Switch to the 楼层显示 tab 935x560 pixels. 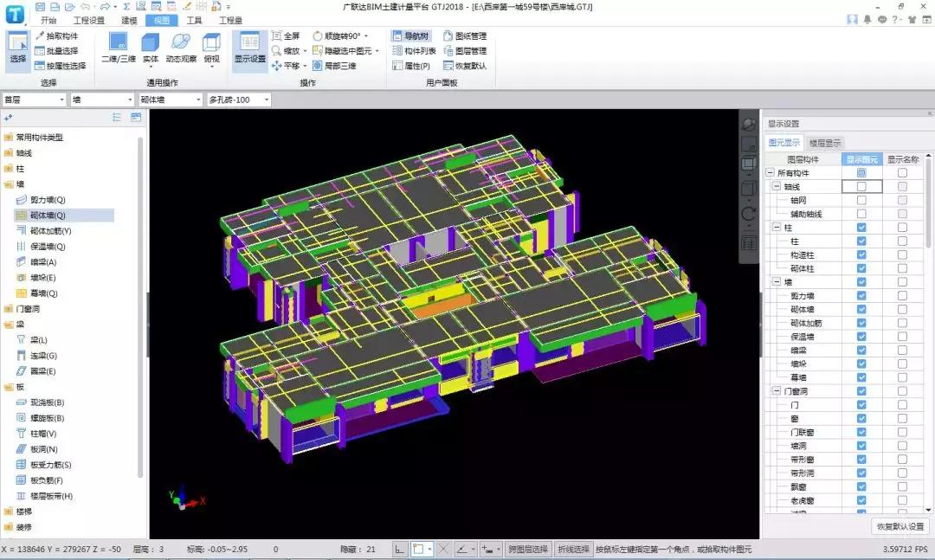pyautogui.click(x=824, y=143)
